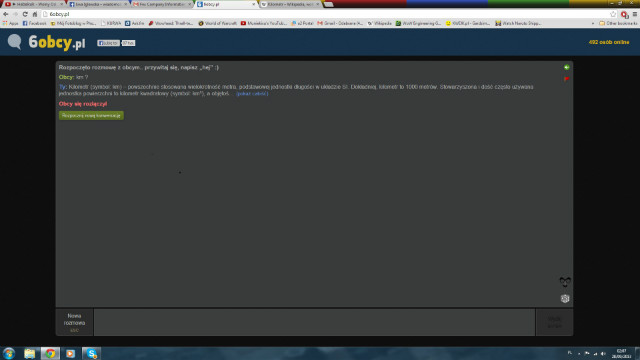The image size is (640, 360).
Task: Start a new conversation with the green button
Action: pyautogui.click(x=91, y=116)
